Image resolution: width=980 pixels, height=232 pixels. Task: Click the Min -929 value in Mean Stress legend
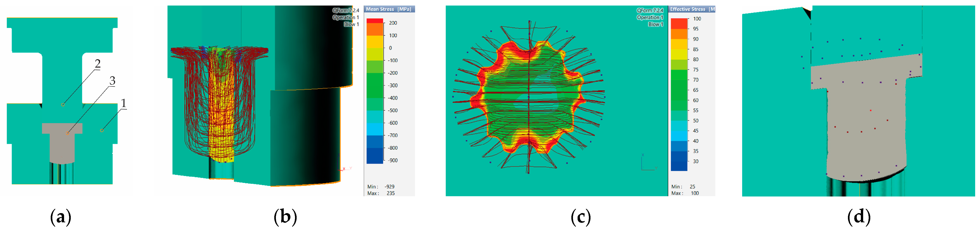pyautogui.click(x=389, y=187)
